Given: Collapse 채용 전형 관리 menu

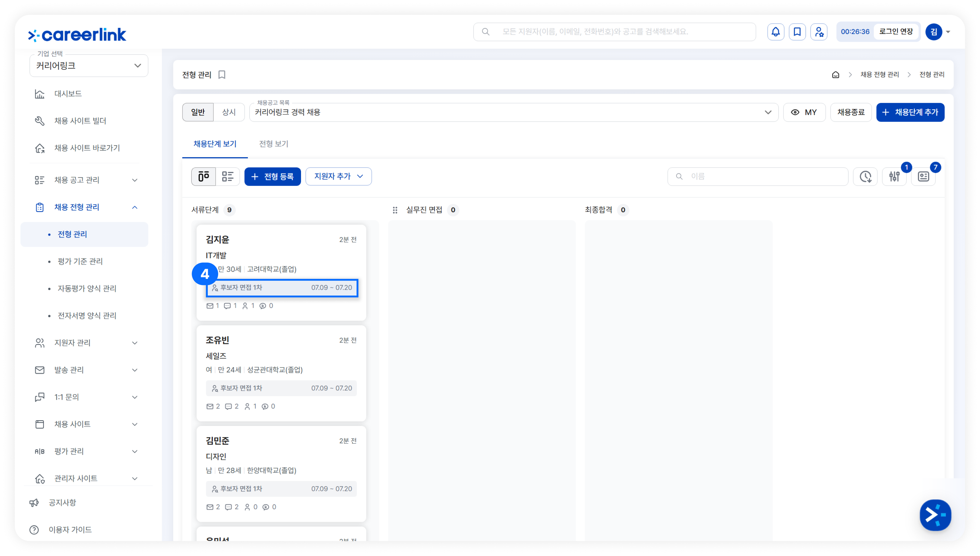Looking at the screenshot, I should tap(85, 207).
